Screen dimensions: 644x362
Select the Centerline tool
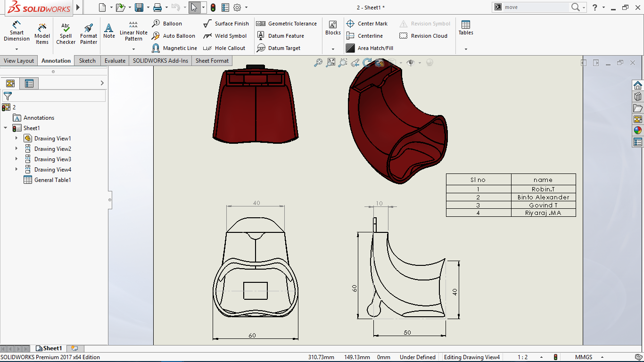(x=364, y=36)
